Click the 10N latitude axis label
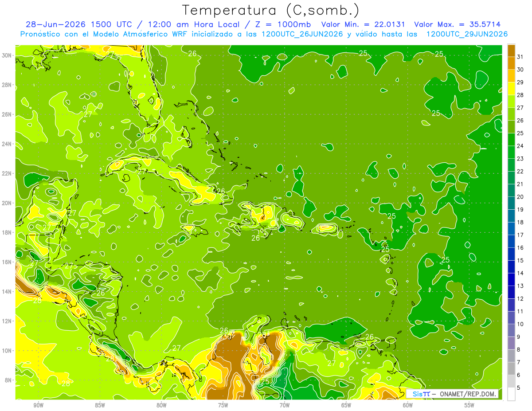The height and width of the screenshot is (411, 532). pos(7,351)
